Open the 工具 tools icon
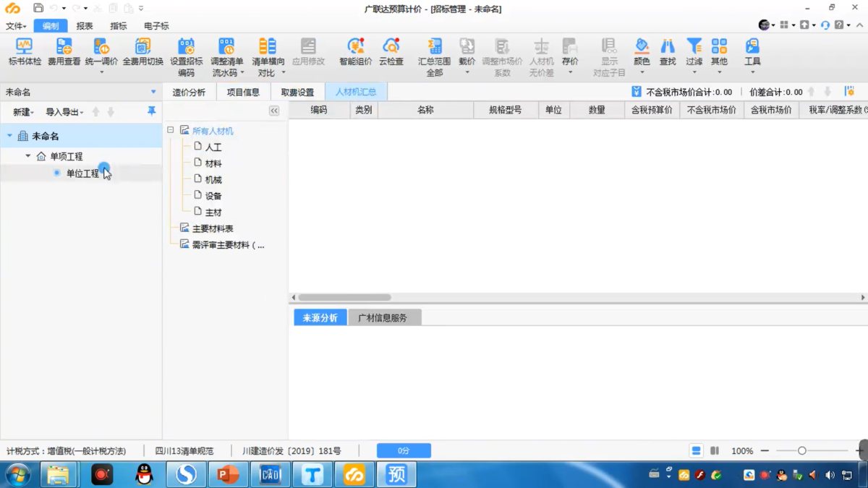The image size is (868, 488). 752,48
